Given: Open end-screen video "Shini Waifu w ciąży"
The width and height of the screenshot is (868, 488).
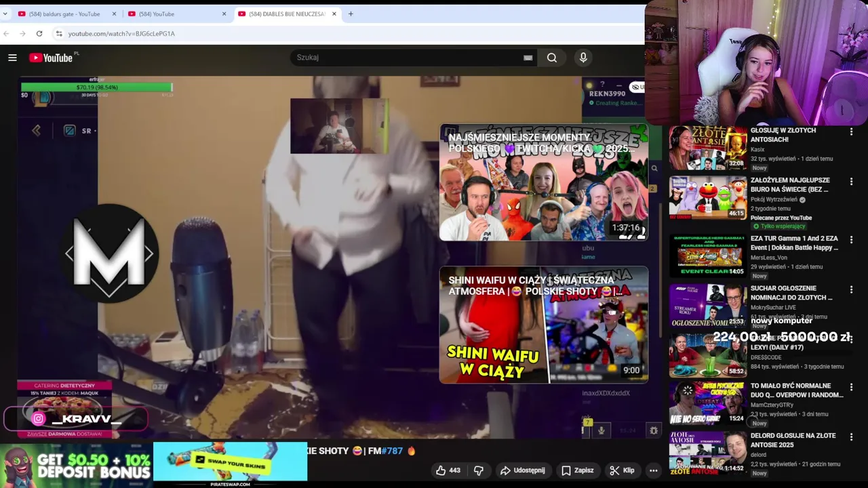Looking at the screenshot, I should (x=544, y=325).
